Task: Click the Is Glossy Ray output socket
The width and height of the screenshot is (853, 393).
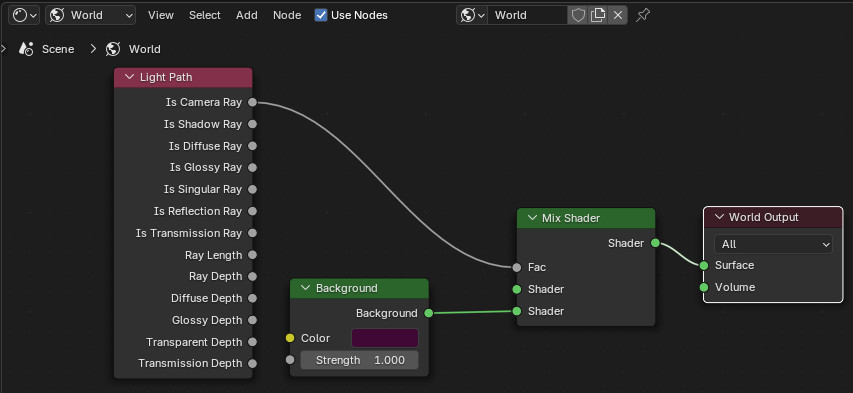Action: tap(252, 168)
